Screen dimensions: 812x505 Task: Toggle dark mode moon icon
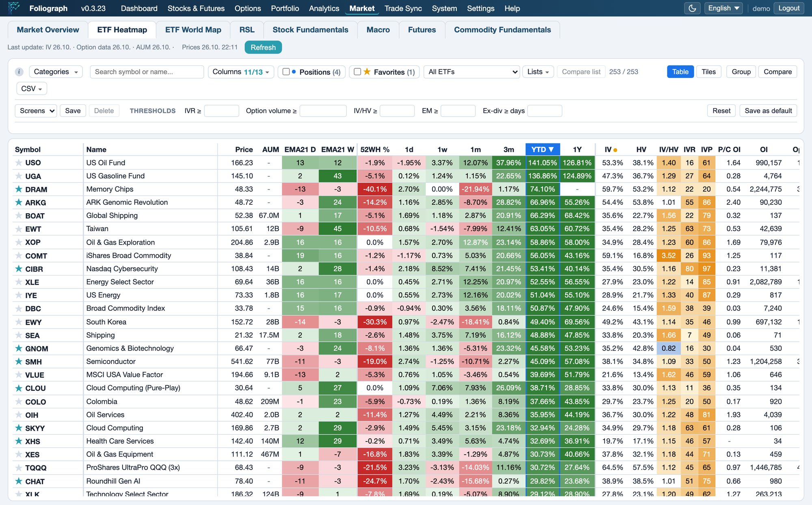(x=693, y=8)
